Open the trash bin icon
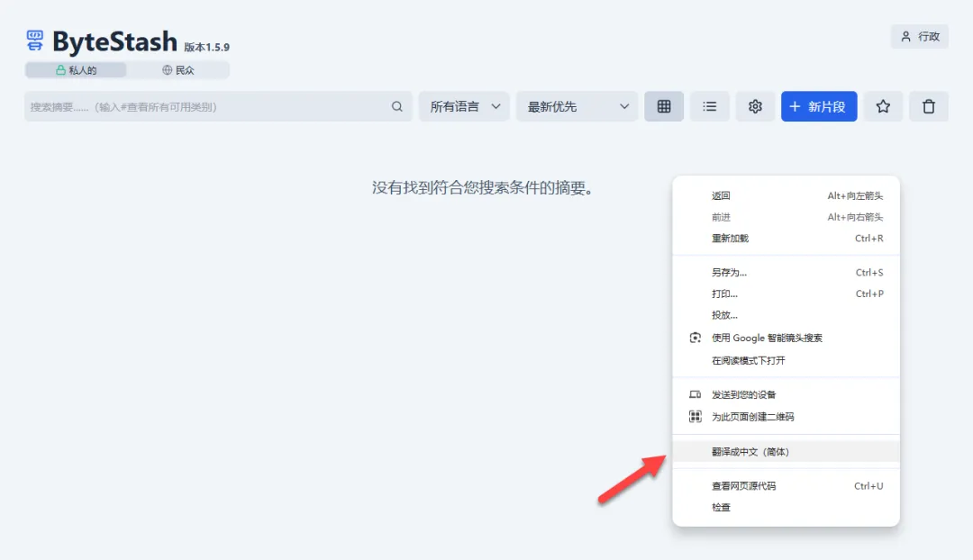The width and height of the screenshot is (973, 560). click(x=929, y=106)
